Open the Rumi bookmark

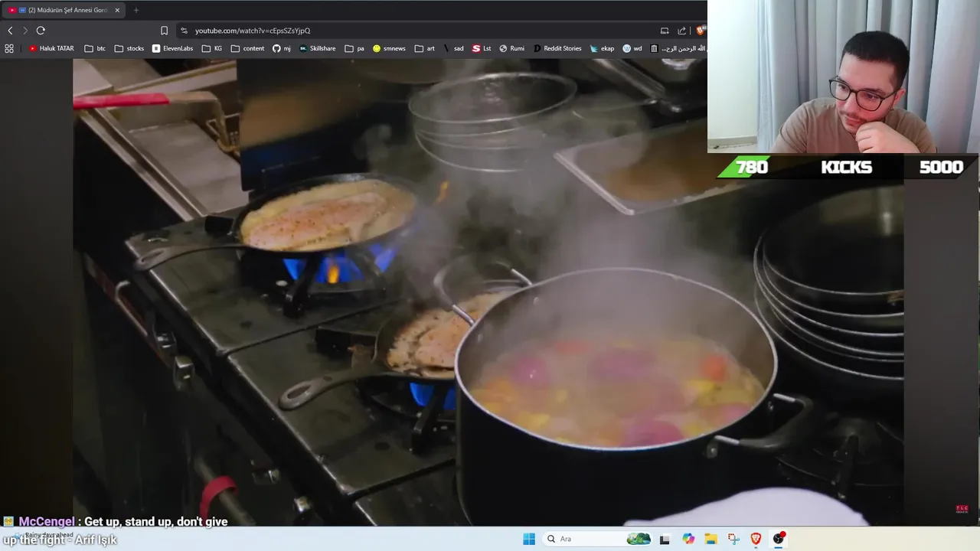tap(512, 48)
